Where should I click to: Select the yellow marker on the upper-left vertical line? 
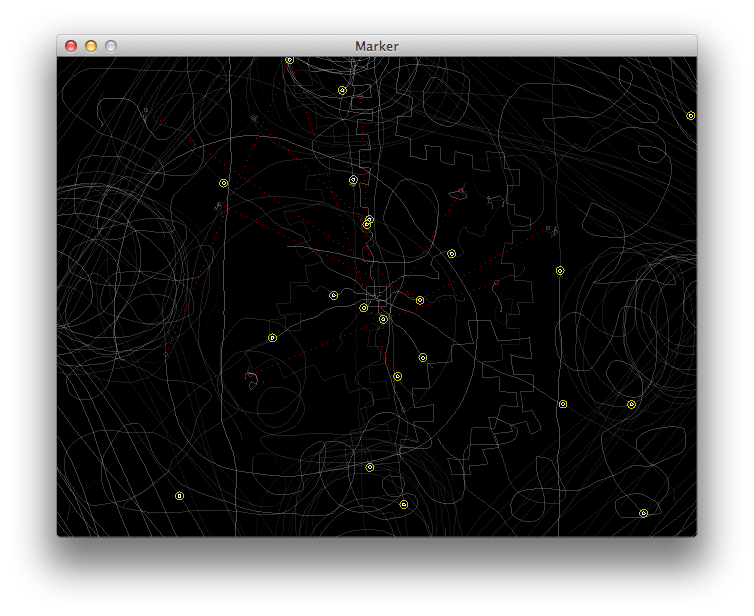[x=223, y=183]
